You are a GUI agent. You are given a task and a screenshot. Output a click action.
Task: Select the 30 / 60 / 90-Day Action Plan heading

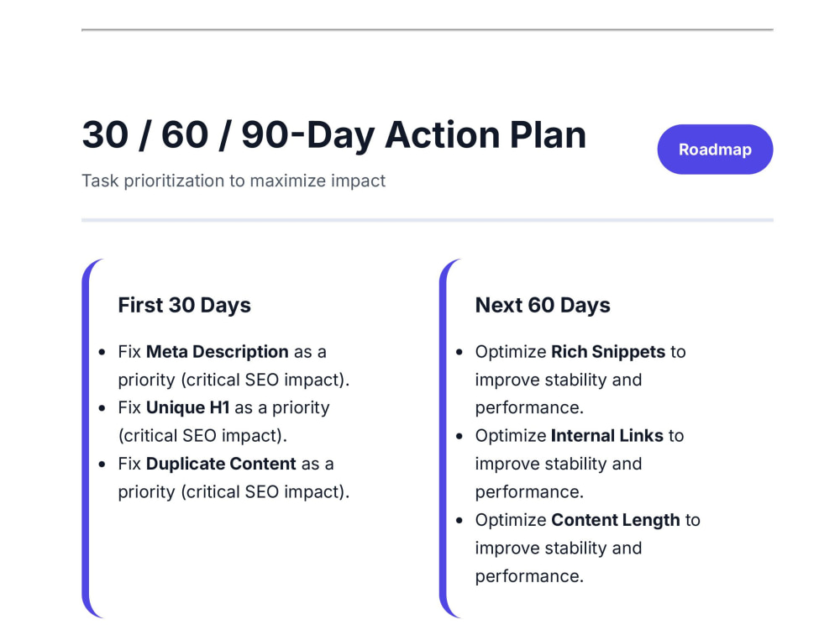[x=333, y=134]
